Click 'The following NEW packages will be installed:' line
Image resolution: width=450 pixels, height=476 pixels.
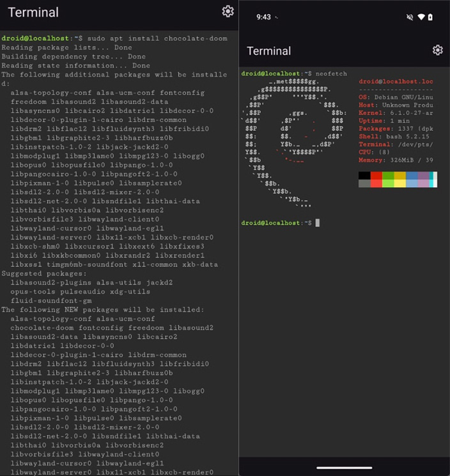(x=103, y=310)
